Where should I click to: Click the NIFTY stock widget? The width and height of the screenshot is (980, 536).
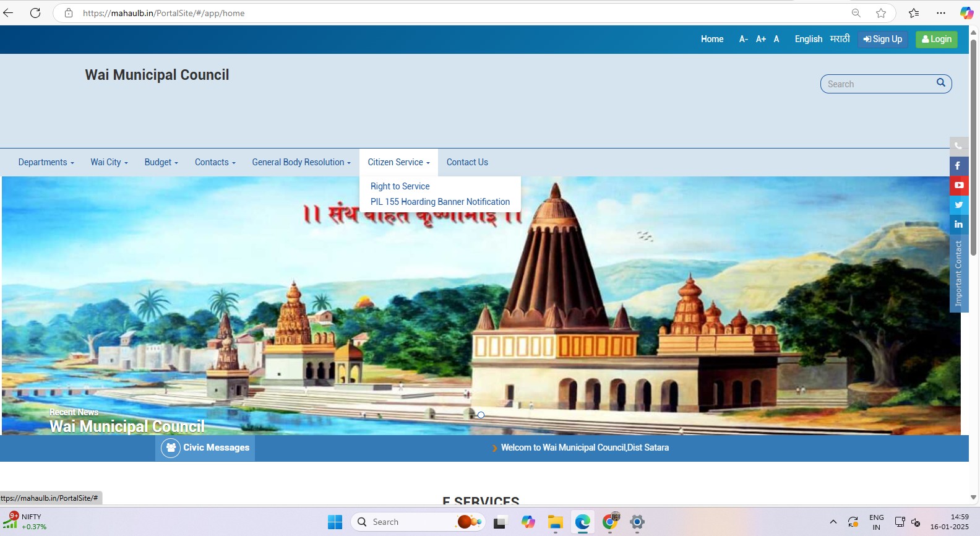point(25,522)
